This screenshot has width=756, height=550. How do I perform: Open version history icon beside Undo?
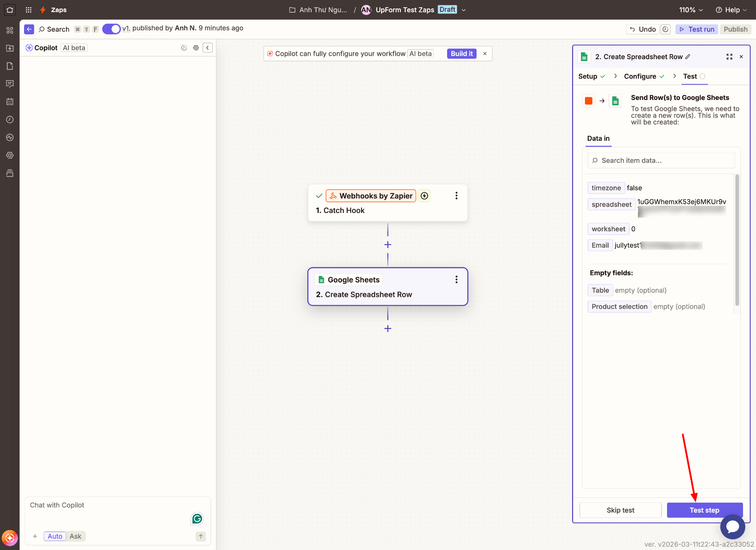[666, 29]
